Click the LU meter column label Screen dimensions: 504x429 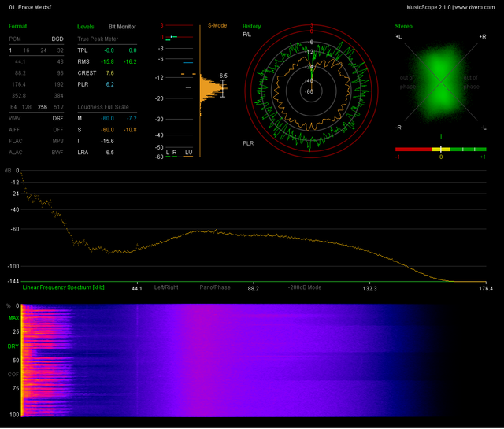click(x=189, y=153)
